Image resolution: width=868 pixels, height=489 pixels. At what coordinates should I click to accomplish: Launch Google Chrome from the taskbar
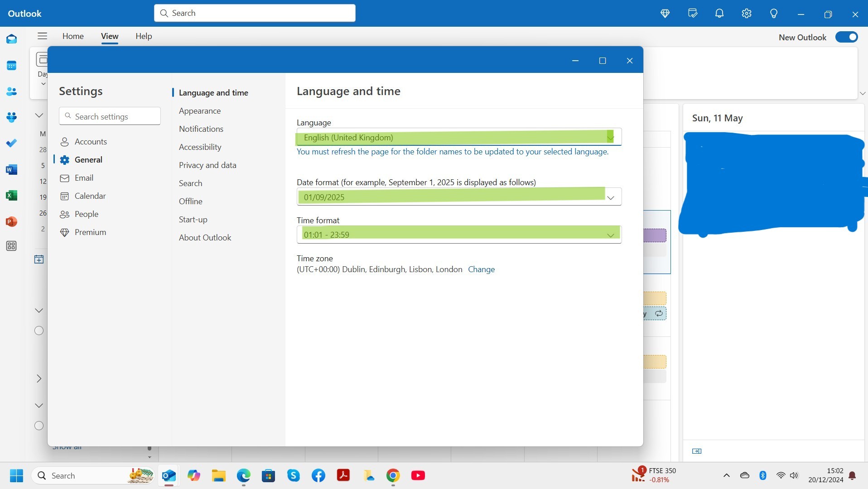pos(393,475)
